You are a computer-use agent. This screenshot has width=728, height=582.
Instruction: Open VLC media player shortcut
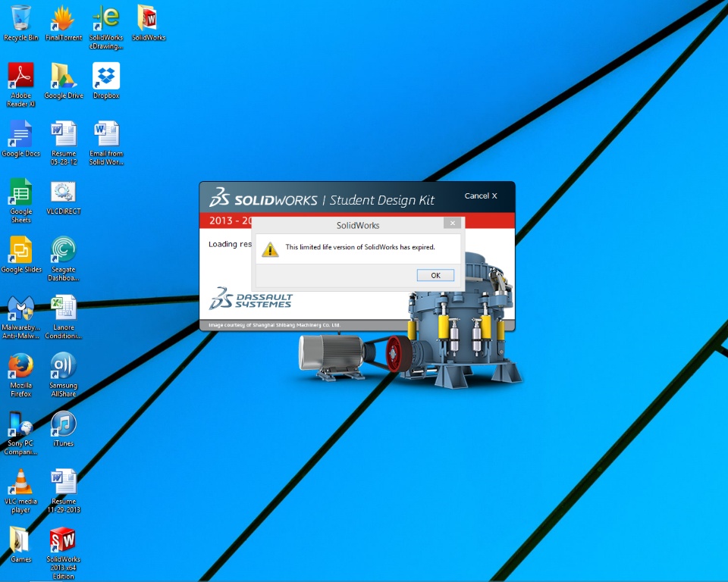(21, 491)
